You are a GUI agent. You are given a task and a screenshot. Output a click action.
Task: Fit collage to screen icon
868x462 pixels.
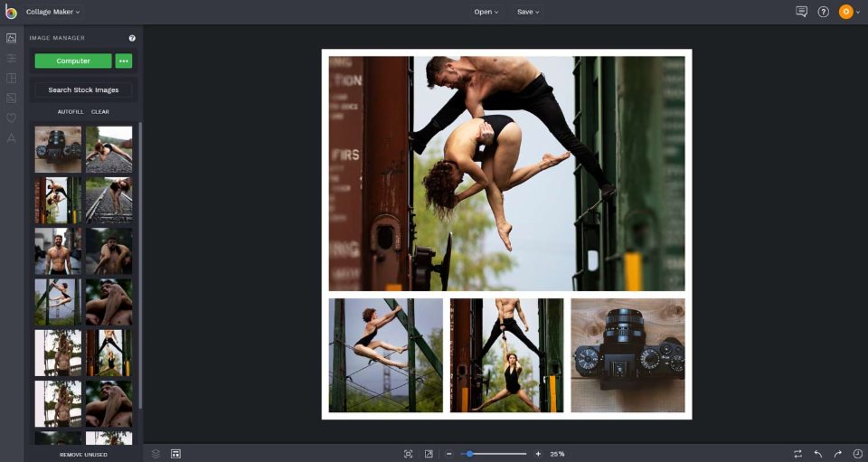click(408, 454)
